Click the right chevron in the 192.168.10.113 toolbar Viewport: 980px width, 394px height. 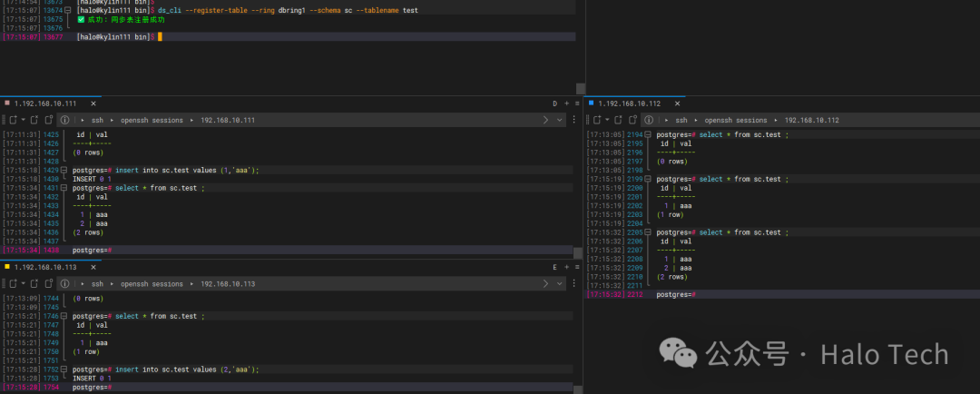pos(545,284)
